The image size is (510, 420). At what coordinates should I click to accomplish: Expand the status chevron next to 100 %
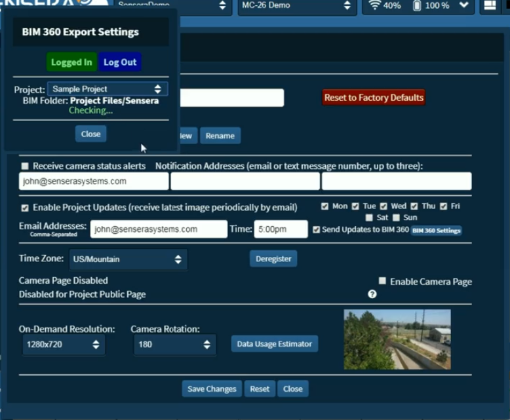click(x=464, y=5)
